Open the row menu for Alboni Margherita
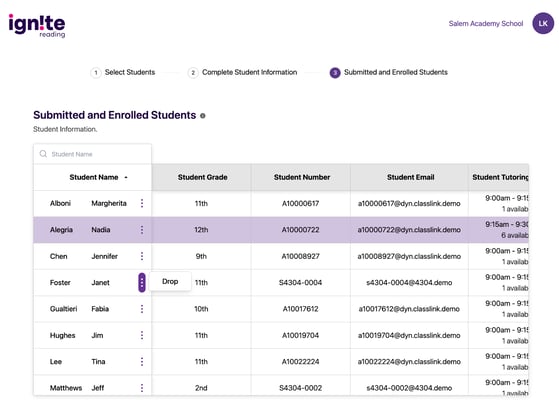Viewport: 559px width, 405px height. [142, 203]
